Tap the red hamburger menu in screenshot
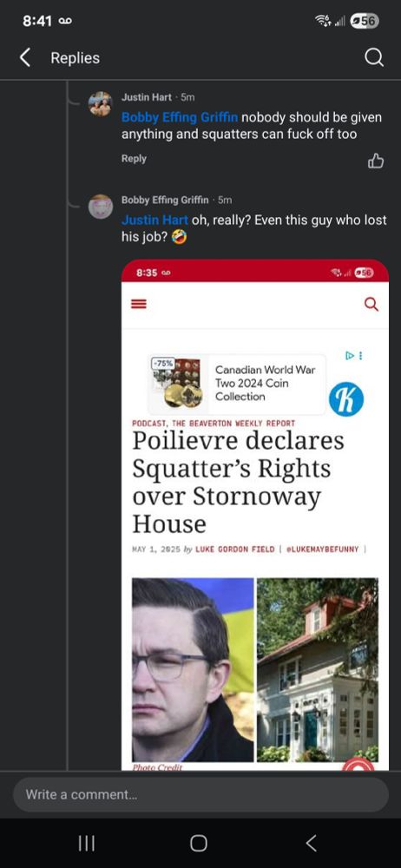This screenshot has width=401, height=868. [140, 304]
